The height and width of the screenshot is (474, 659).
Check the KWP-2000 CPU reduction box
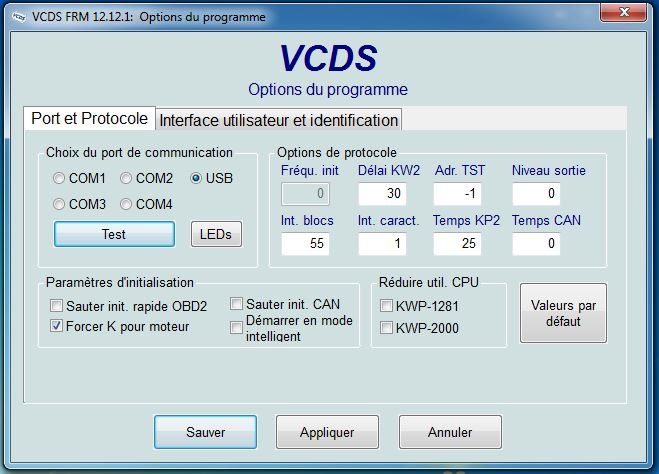click(x=386, y=327)
